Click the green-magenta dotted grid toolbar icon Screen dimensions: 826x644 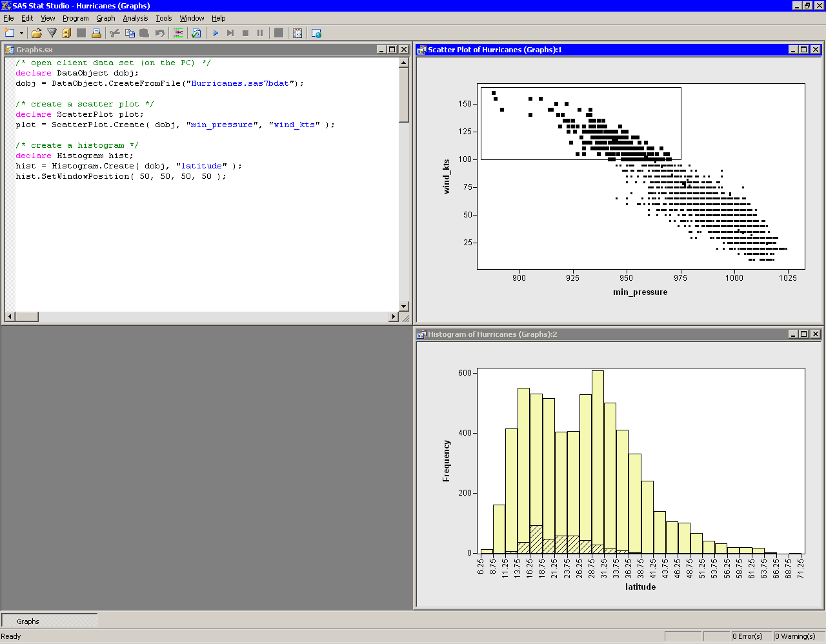pos(178,33)
